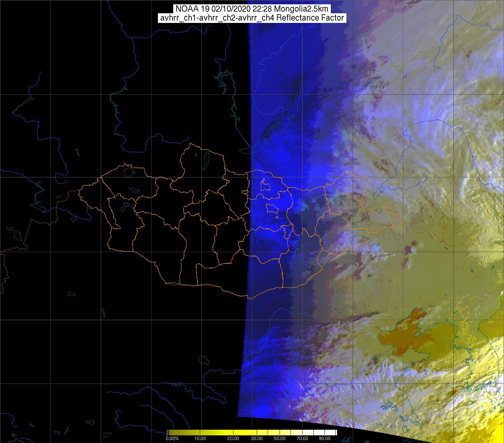Click the title line 'NOAA 19 02/10/2020 22:28 Mongolia2.5km'
The height and width of the screenshot is (443, 504).
point(252,9)
